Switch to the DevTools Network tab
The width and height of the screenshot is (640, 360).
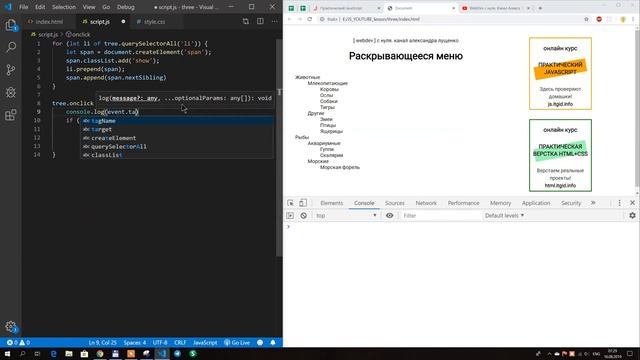[x=426, y=203]
